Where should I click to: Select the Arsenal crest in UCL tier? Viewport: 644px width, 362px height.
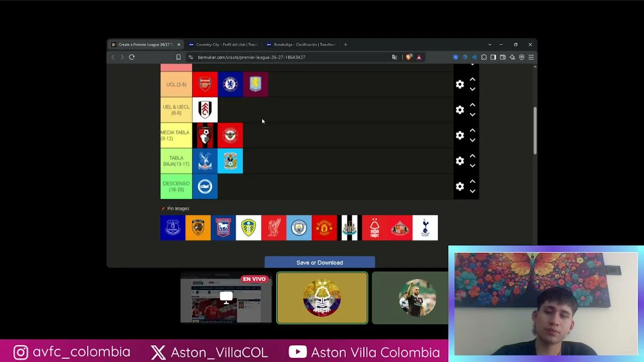(205, 84)
